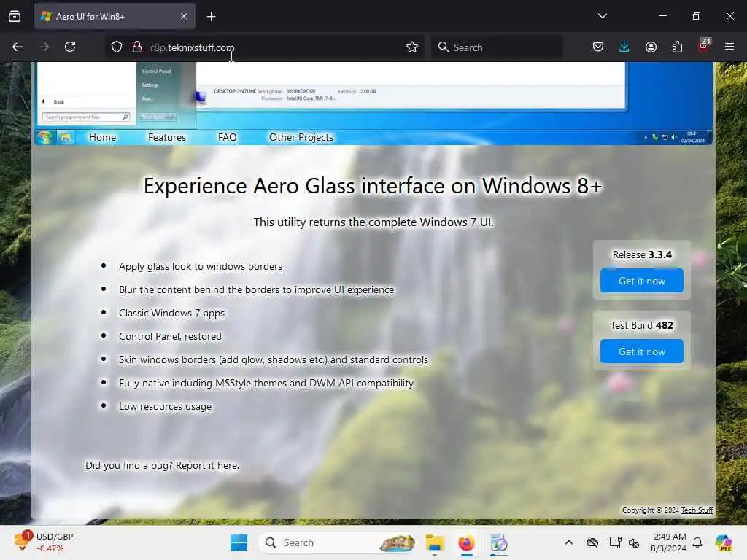
Task: Open the notification bell
Action: [697, 542]
